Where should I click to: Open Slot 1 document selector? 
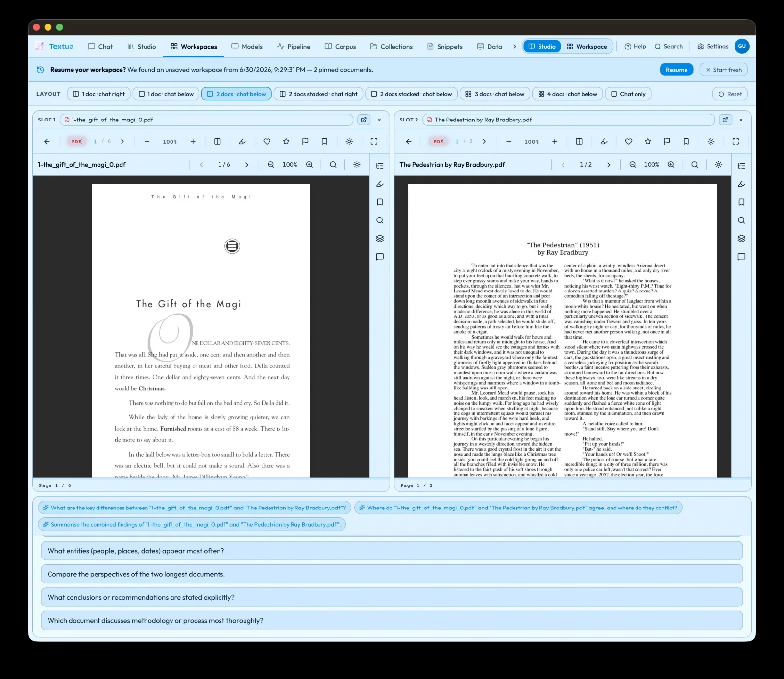tap(206, 120)
